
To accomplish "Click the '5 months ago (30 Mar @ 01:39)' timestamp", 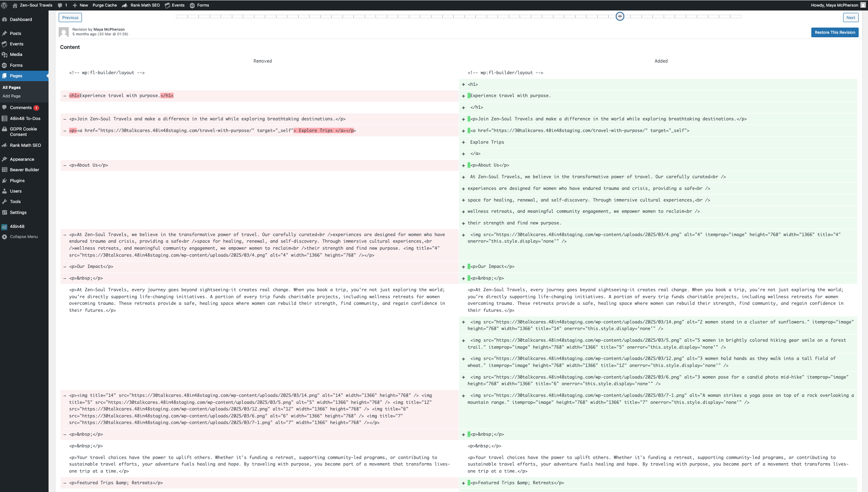I will point(100,34).
